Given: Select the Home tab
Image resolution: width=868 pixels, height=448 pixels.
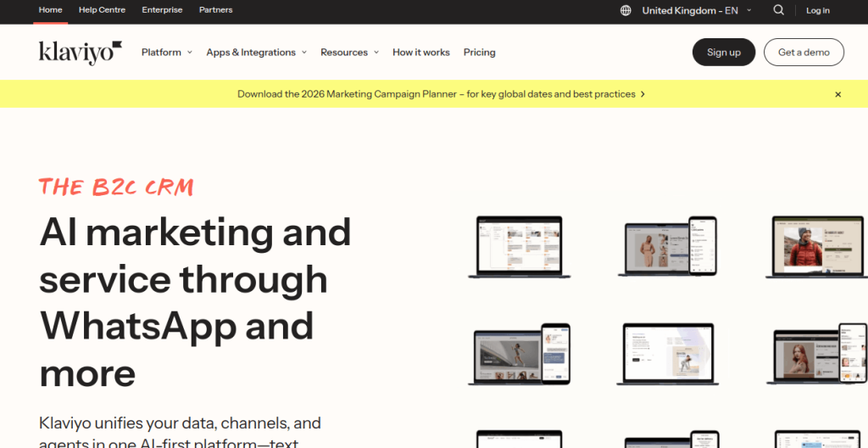Looking at the screenshot, I should click(x=50, y=10).
